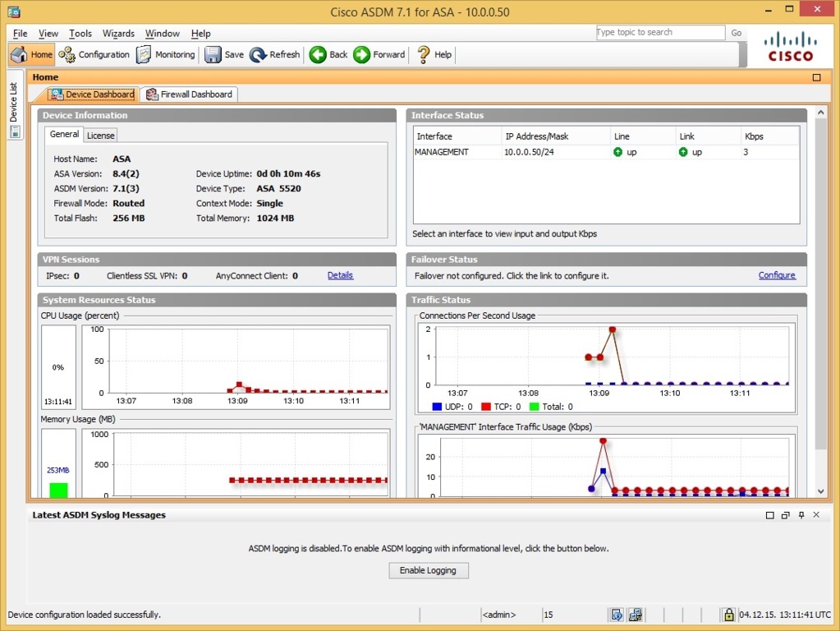Click the Device Uptime value 0d 0h 10m 46s
The height and width of the screenshot is (631, 840).
[x=288, y=173]
